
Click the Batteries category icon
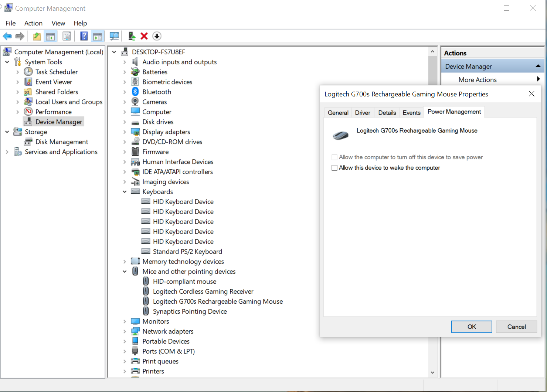[135, 72]
